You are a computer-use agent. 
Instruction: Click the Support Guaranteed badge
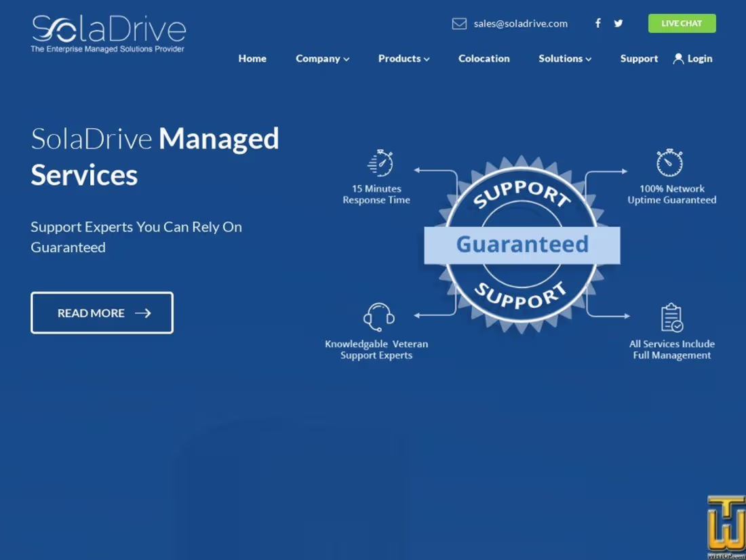click(x=522, y=245)
